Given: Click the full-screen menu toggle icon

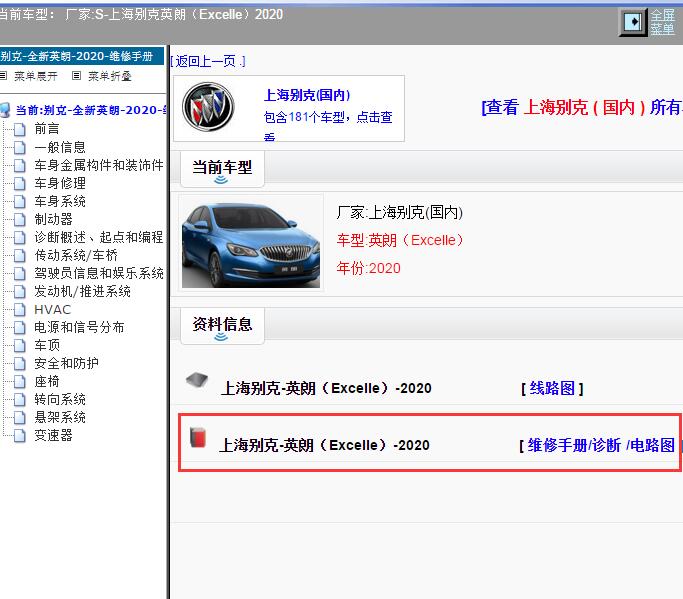Looking at the screenshot, I should point(632,21).
